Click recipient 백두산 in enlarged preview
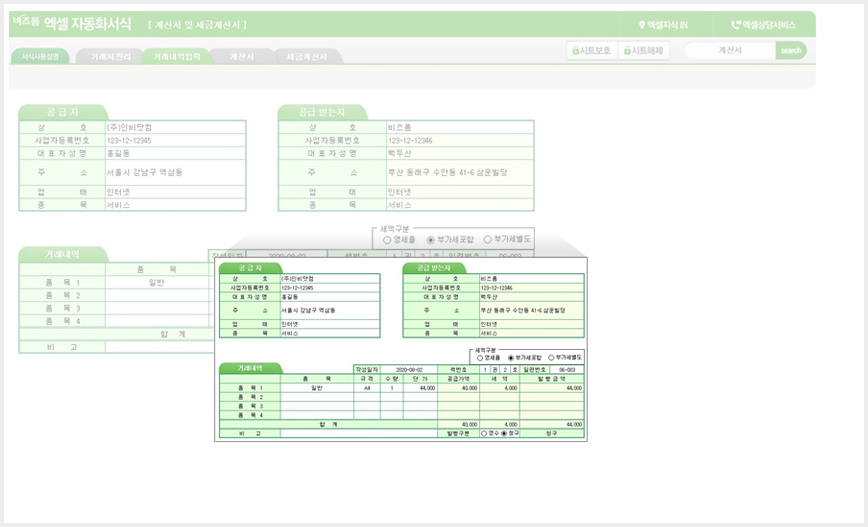Image resolution: width=868 pixels, height=527 pixels. (x=531, y=297)
